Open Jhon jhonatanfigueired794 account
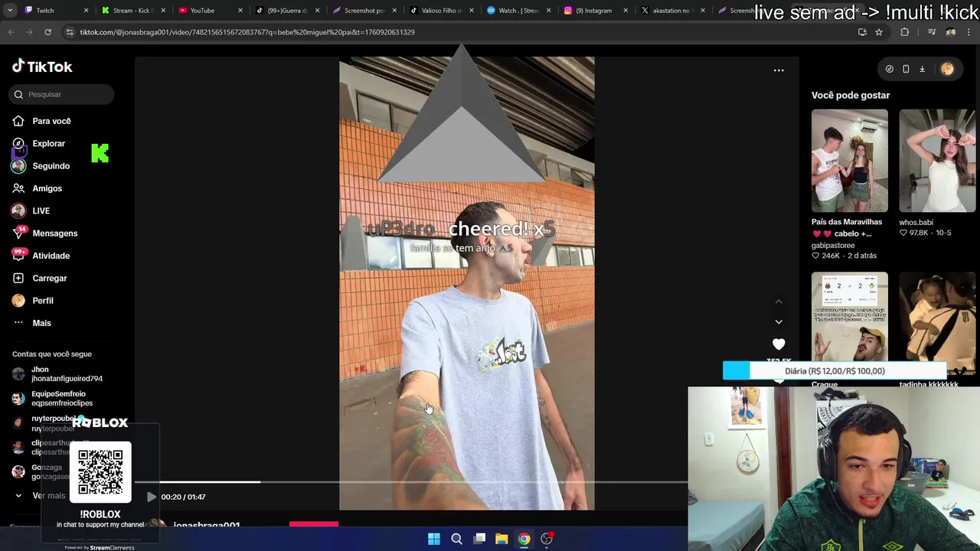This screenshot has height=551, width=980. click(58, 373)
